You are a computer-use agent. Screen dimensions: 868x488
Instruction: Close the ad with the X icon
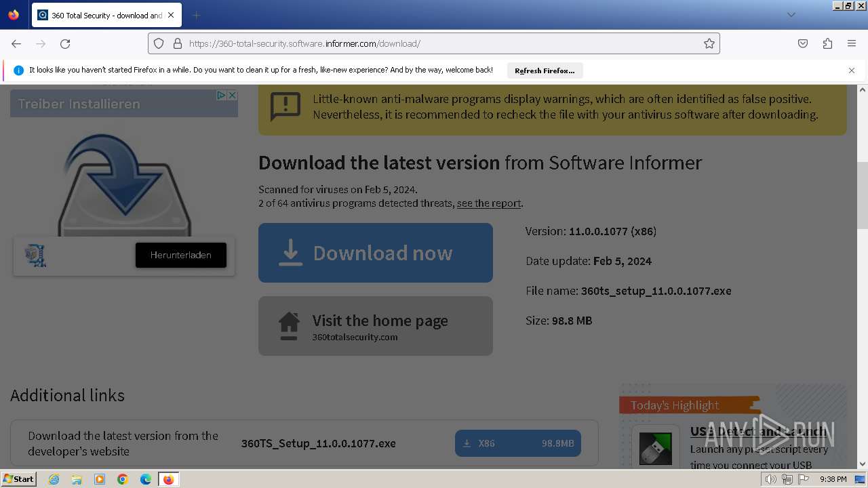tap(232, 96)
